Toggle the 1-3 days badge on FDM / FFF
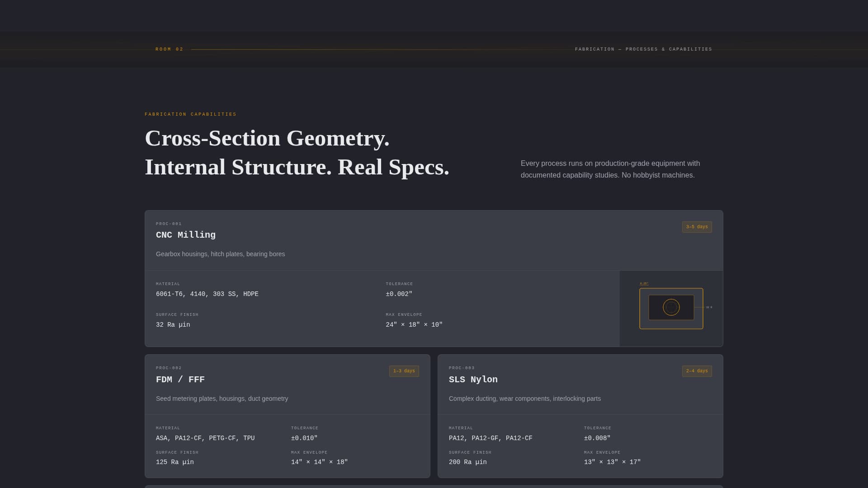 (x=404, y=371)
